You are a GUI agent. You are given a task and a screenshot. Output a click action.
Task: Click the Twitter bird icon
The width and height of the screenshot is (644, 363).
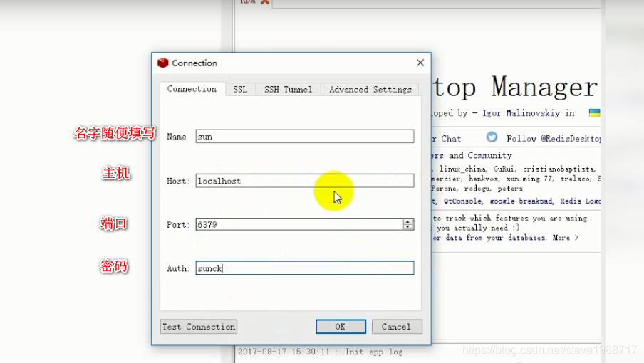point(492,137)
